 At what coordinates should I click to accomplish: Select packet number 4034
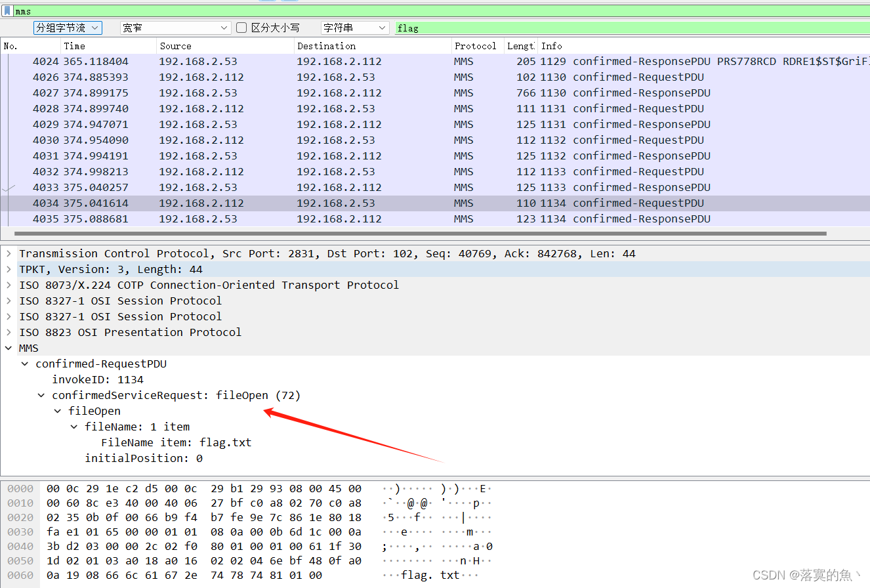(435, 203)
